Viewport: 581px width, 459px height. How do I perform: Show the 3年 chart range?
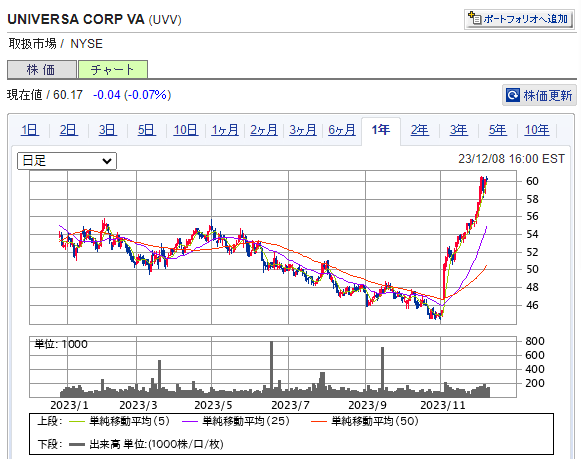(x=459, y=130)
